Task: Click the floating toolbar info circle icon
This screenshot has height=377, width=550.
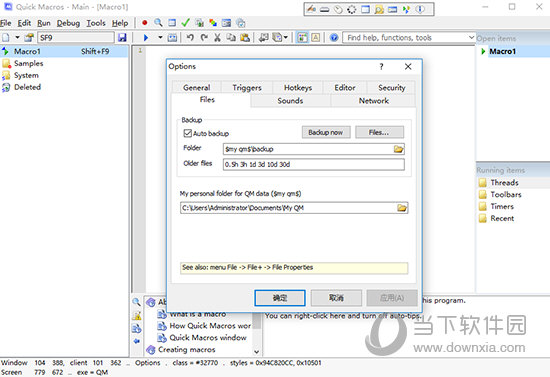Action: [420, 9]
